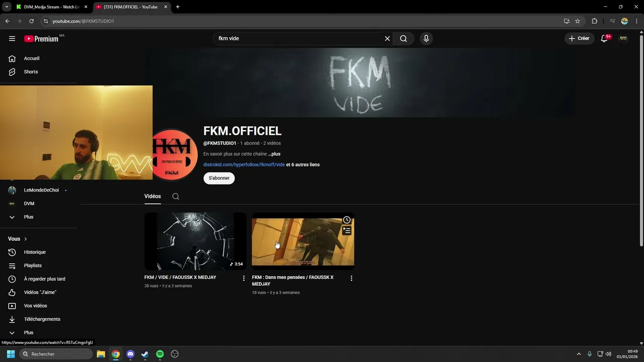This screenshot has width=644, height=362.
Task: Start voice search with microphone icon
Action: click(x=426, y=39)
